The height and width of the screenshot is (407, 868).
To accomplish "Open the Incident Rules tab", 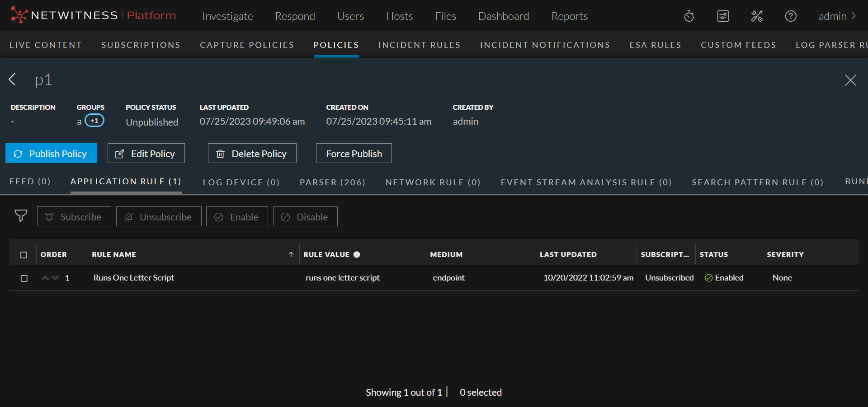I will pos(419,45).
